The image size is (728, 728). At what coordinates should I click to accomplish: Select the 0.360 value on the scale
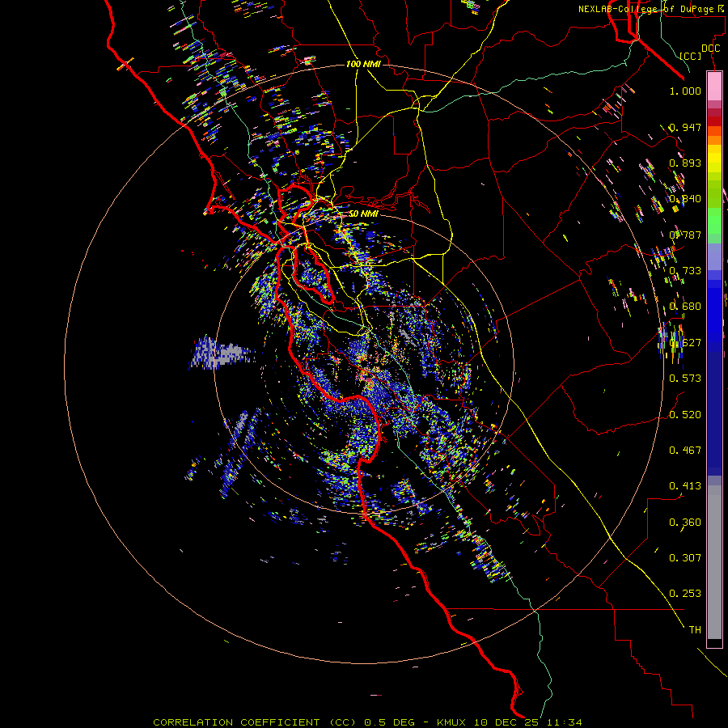[685, 523]
